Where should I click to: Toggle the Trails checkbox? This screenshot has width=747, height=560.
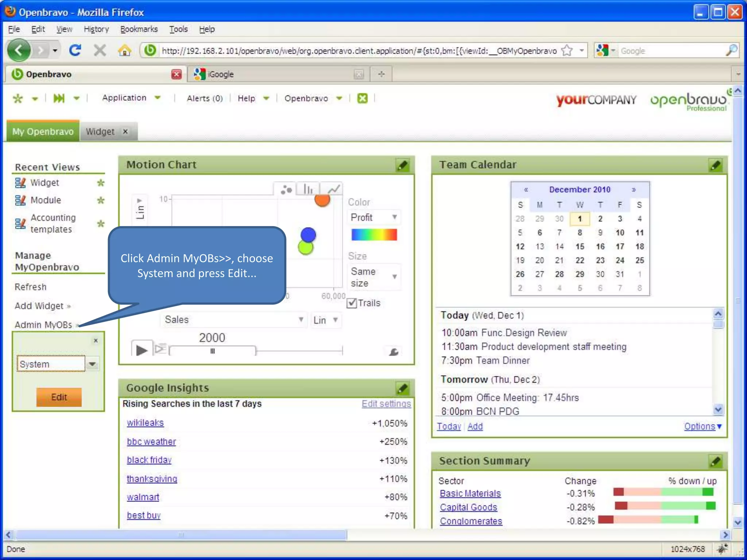(352, 303)
